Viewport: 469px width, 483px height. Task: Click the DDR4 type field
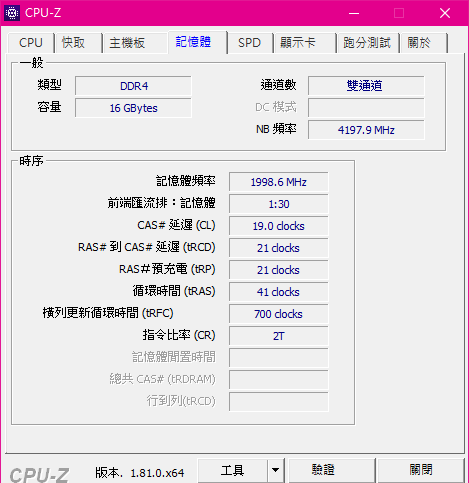(133, 86)
